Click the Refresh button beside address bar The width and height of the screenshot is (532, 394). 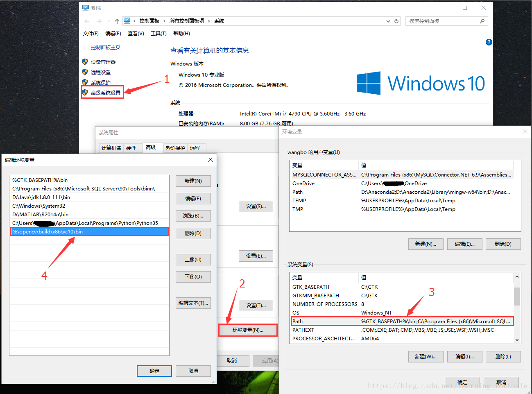396,21
